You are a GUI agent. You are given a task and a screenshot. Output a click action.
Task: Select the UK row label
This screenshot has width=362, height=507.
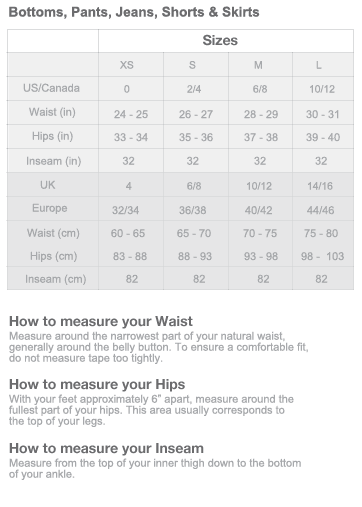(x=48, y=185)
